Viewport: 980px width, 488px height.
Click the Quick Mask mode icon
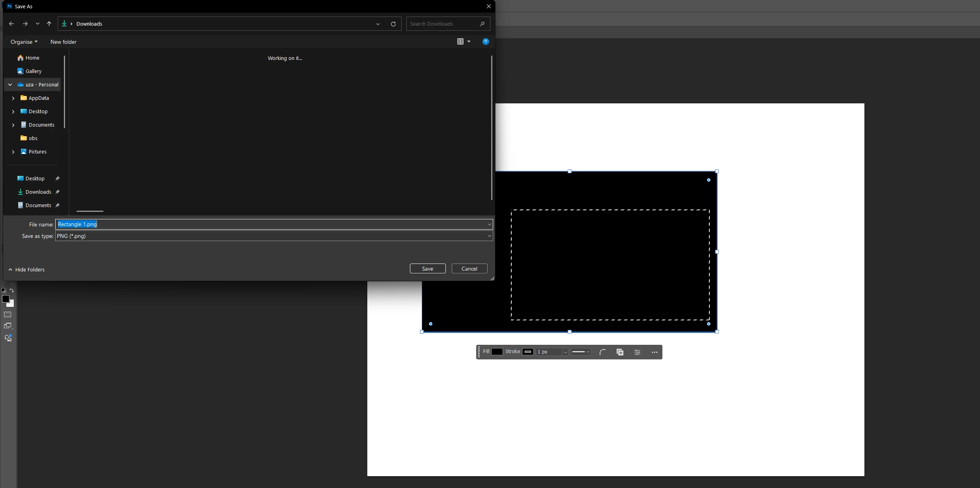coord(7,314)
